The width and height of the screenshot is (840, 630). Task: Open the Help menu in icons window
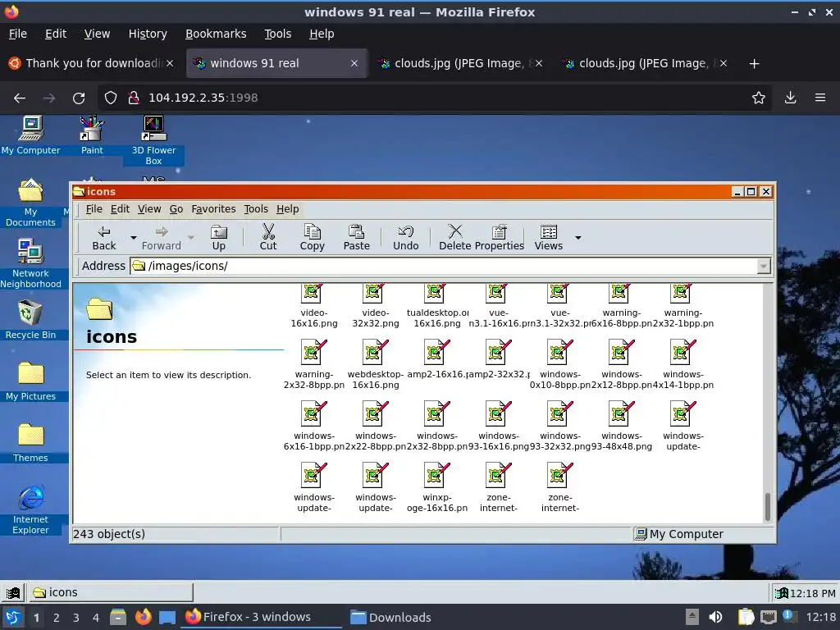[x=288, y=209]
